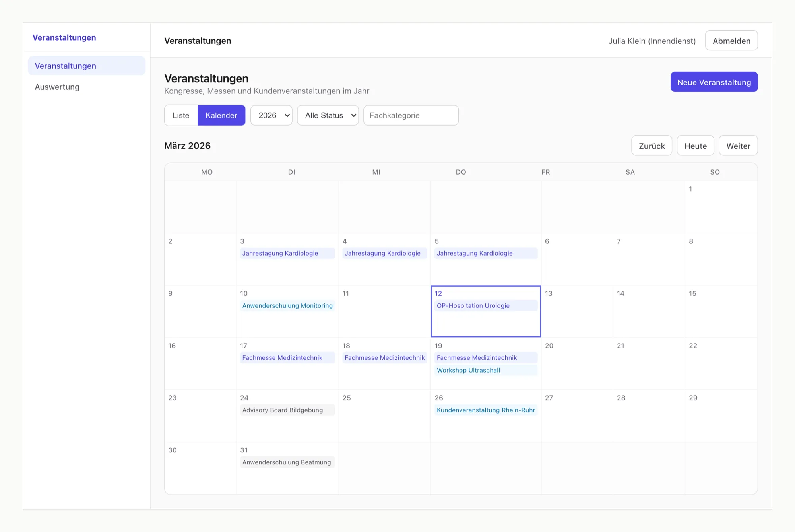
Task: Open Jahrestagung Kardiologie on March 5
Action: point(486,253)
